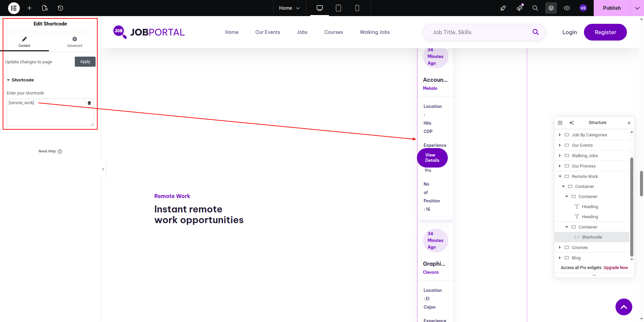The image size is (644, 322).
Task: Open the Add Element plus icon
Action: pos(30,8)
